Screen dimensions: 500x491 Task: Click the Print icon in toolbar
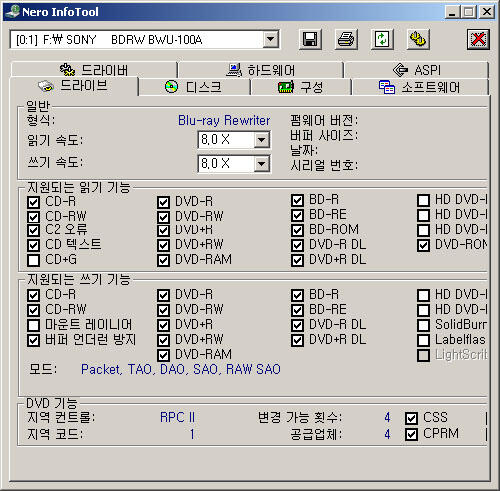pos(346,40)
